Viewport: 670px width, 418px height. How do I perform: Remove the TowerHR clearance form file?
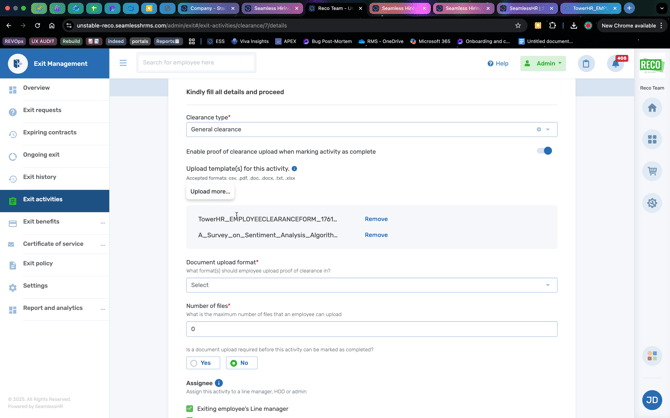click(376, 219)
